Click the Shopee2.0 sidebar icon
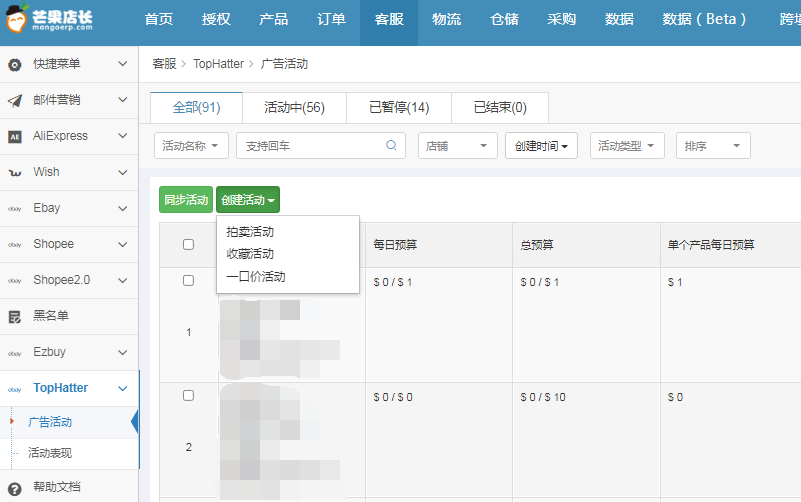Screen dimensions: 801x502 (15, 281)
